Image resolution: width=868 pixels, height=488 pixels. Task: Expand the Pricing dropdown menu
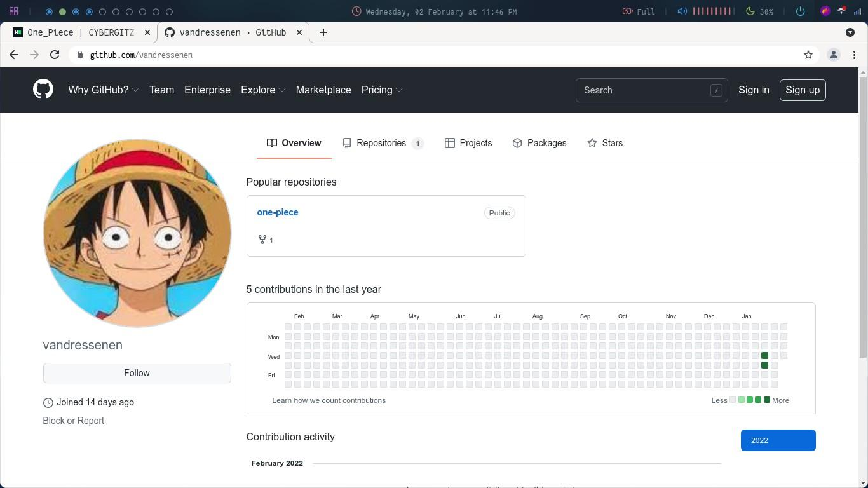point(382,90)
